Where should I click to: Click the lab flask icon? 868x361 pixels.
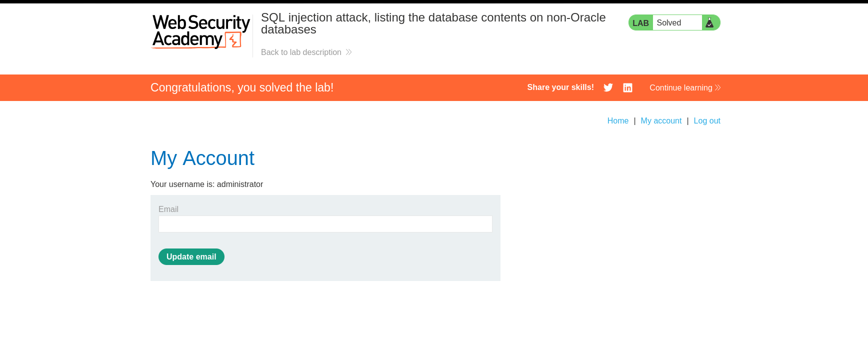point(709,22)
